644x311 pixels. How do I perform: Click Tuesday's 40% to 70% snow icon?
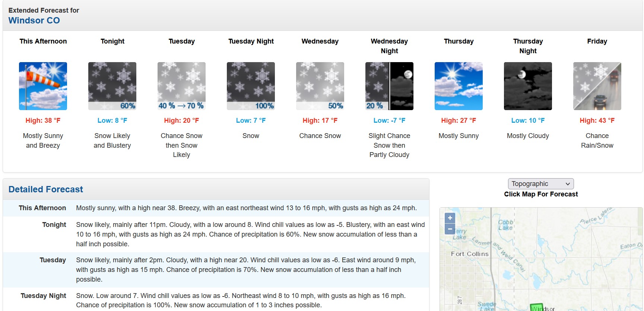tap(181, 86)
